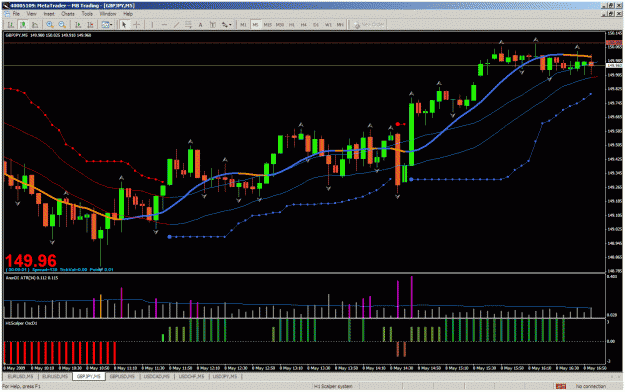Viewport: 625px width, 392px height.
Task: Switch timeframe to M30
Action: pyautogui.click(x=280, y=25)
